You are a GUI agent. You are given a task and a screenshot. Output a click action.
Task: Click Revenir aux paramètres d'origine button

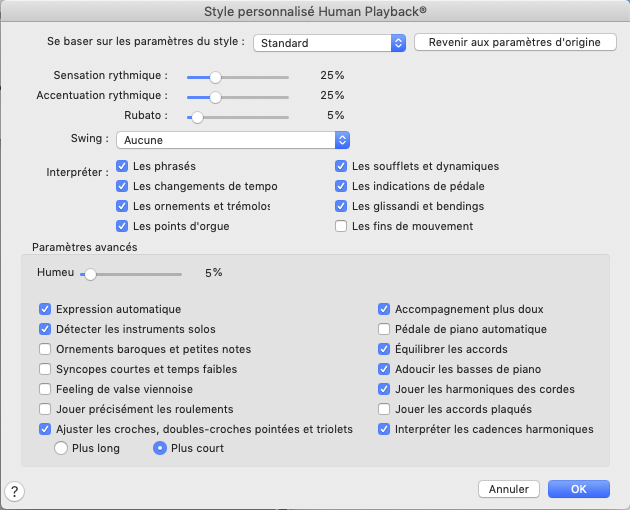[515, 43]
